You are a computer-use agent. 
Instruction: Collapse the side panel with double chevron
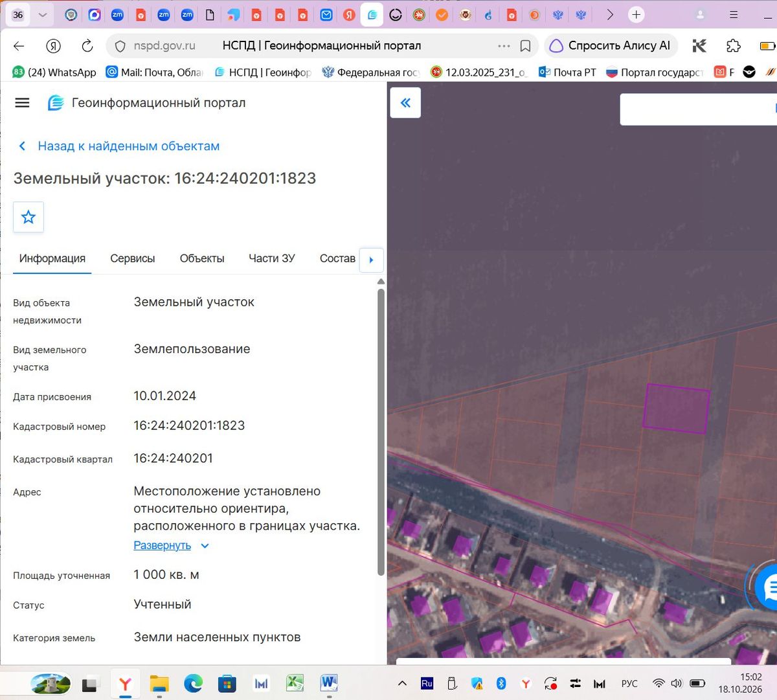coord(405,102)
